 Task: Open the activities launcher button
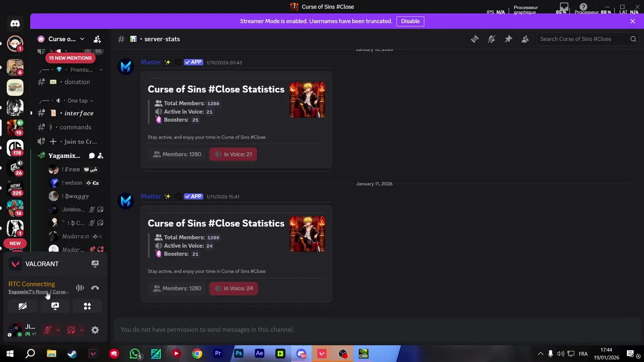87,306
